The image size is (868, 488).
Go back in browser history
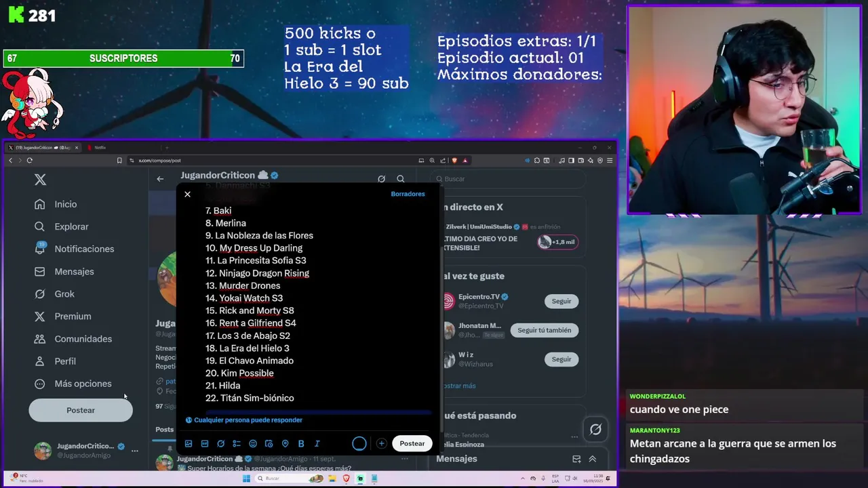(x=10, y=161)
